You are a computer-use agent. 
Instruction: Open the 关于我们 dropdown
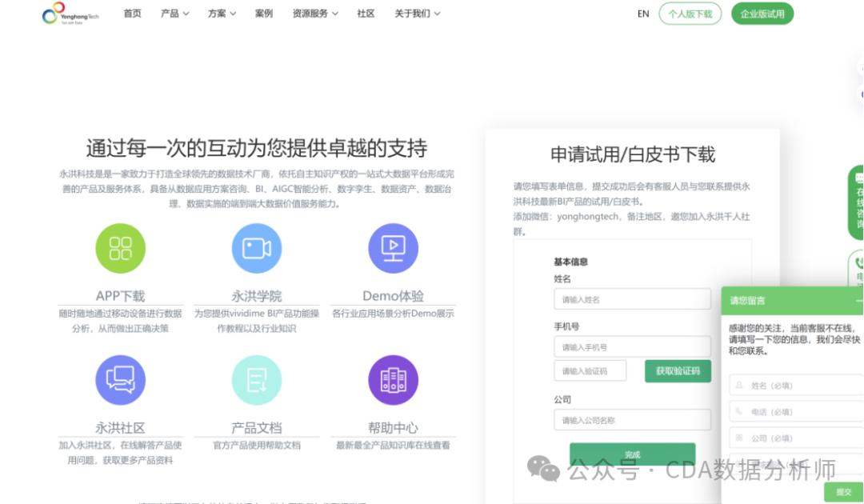(413, 13)
